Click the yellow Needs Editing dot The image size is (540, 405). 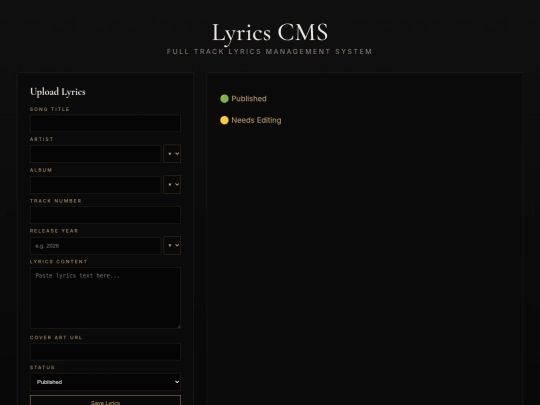click(224, 120)
